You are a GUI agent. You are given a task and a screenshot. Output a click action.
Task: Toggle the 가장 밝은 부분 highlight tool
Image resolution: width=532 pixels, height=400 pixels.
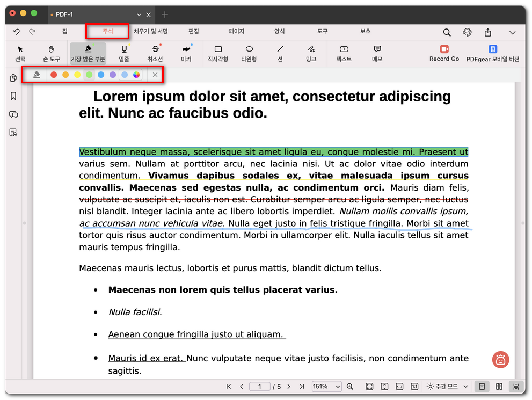coord(88,53)
